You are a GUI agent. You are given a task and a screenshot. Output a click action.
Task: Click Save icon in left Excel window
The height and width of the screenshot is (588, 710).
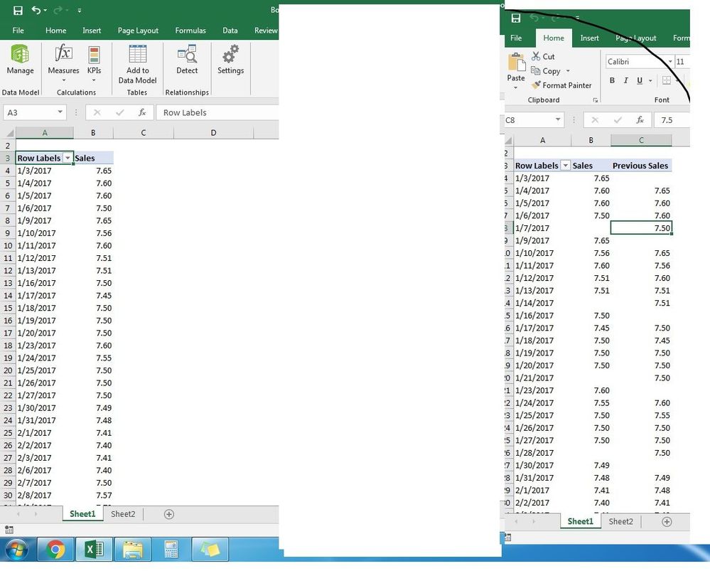pyautogui.click(x=18, y=10)
